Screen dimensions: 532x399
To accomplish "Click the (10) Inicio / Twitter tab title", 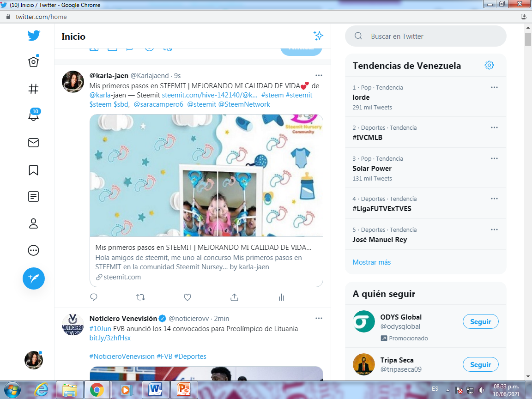I will pos(55,5).
